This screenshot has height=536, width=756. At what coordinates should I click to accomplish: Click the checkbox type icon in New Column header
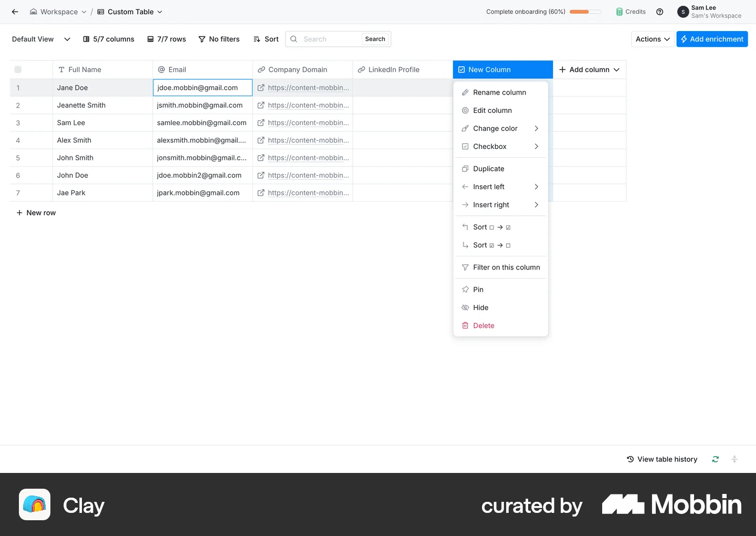(x=461, y=69)
